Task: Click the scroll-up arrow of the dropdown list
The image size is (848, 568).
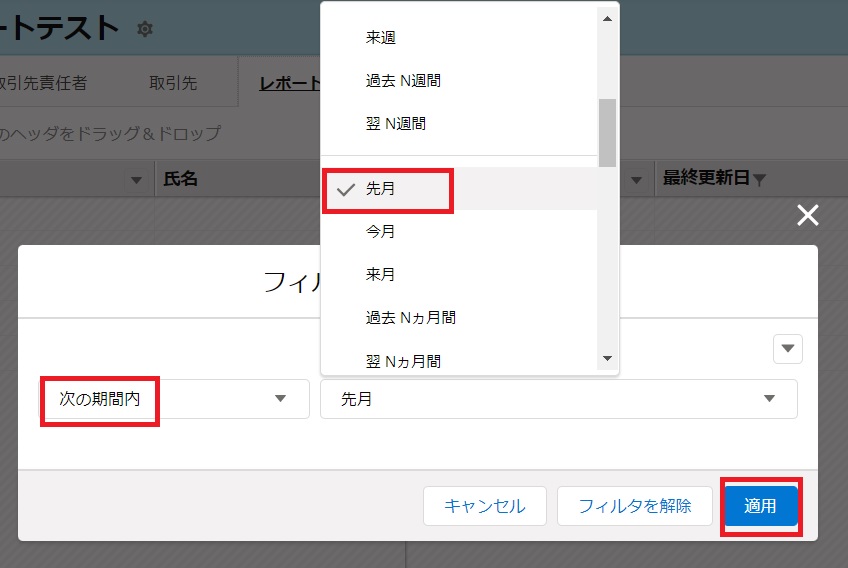Action: (607, 18)
